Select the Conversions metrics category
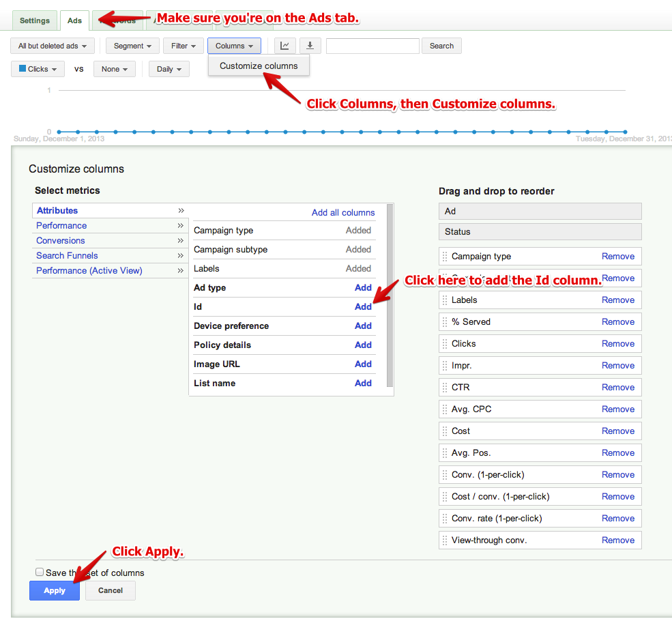 pos(61,241)
